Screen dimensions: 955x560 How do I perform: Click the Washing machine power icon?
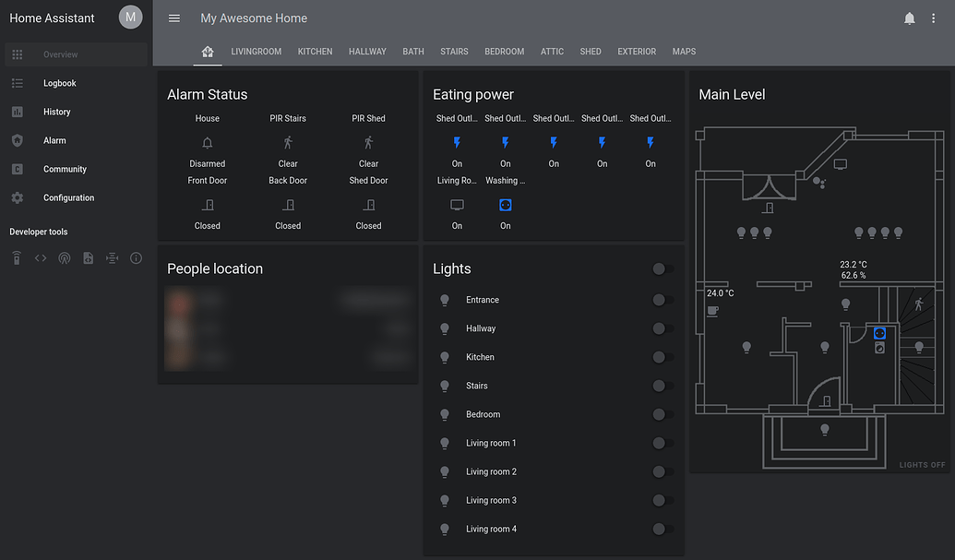point(505,205)
